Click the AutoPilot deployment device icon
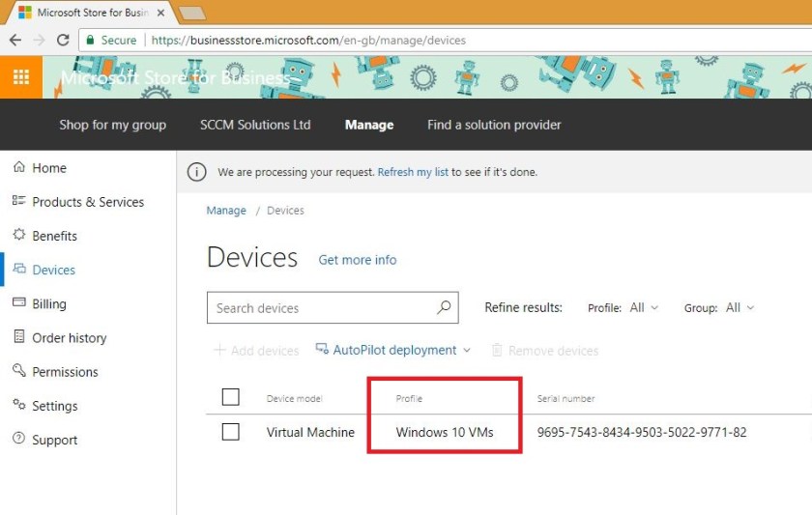 coord(322,350)
